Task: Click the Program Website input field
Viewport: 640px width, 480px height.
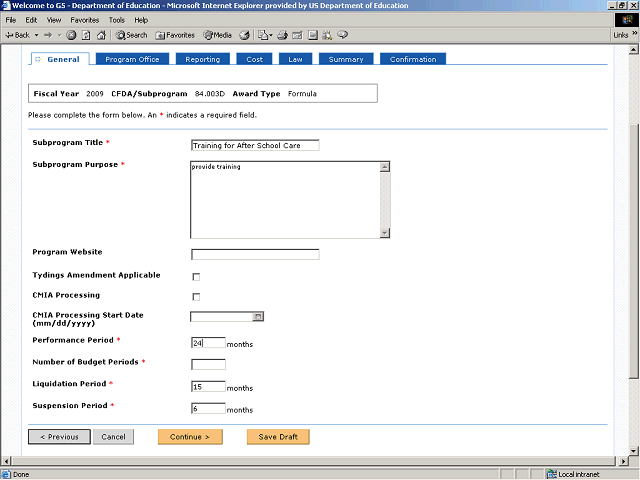Action: [x=255, y=254]
